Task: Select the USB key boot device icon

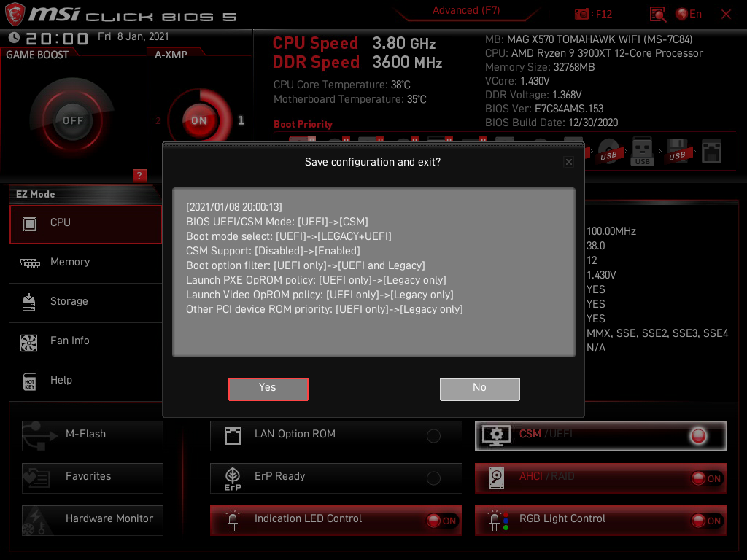Action: click(642, 152)
